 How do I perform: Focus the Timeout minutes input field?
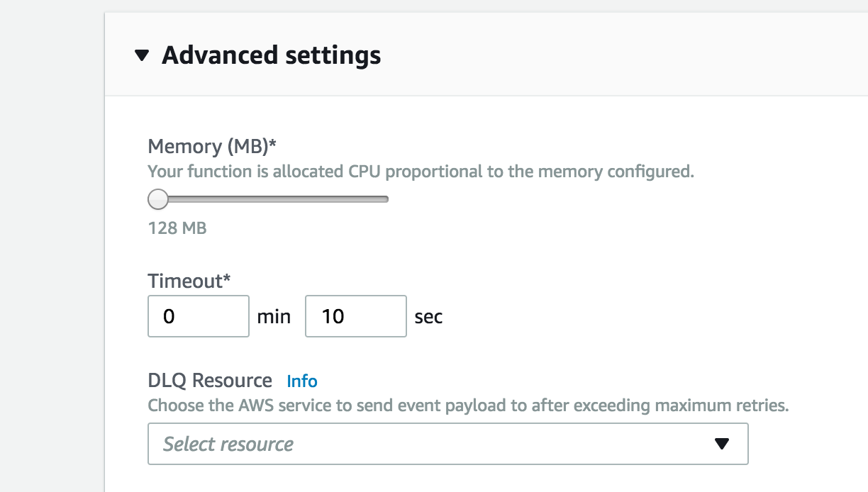(x=199, y=316)
